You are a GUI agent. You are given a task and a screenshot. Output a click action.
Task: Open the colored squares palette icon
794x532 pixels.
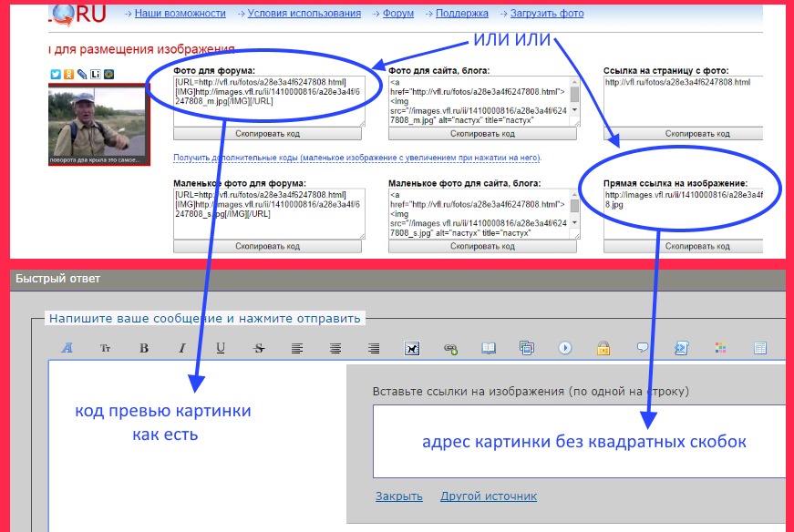tap(720, 348)
